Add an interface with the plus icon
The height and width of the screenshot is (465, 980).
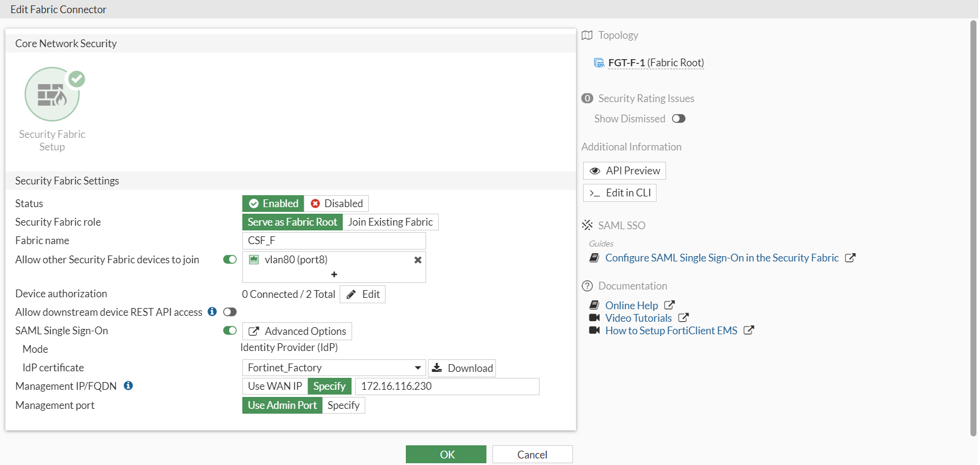[334, 275]
